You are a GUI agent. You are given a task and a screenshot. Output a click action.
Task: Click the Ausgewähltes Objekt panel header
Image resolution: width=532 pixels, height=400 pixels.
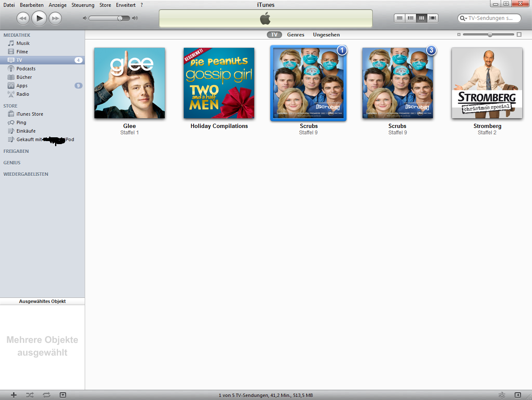click(x=42, y=301)
